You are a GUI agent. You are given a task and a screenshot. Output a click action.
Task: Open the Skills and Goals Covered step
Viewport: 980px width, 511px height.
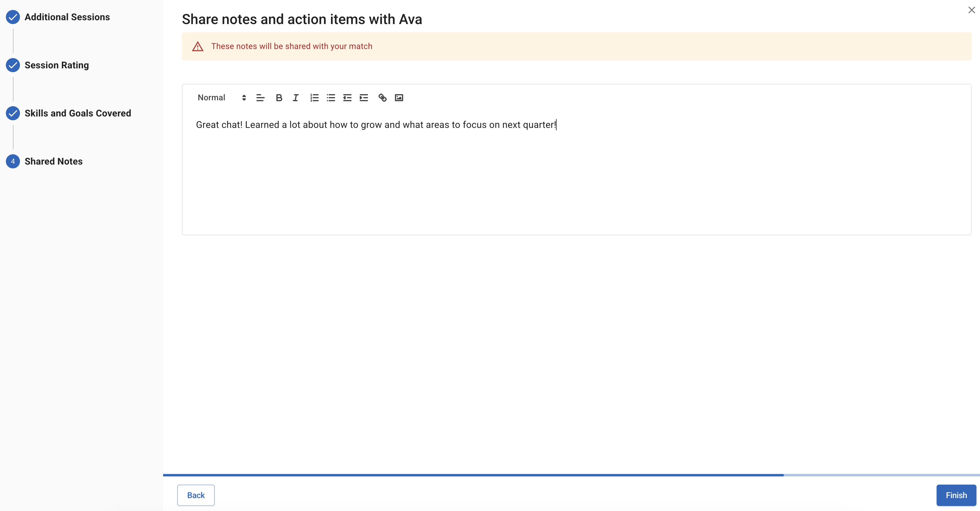click(78, 113)
